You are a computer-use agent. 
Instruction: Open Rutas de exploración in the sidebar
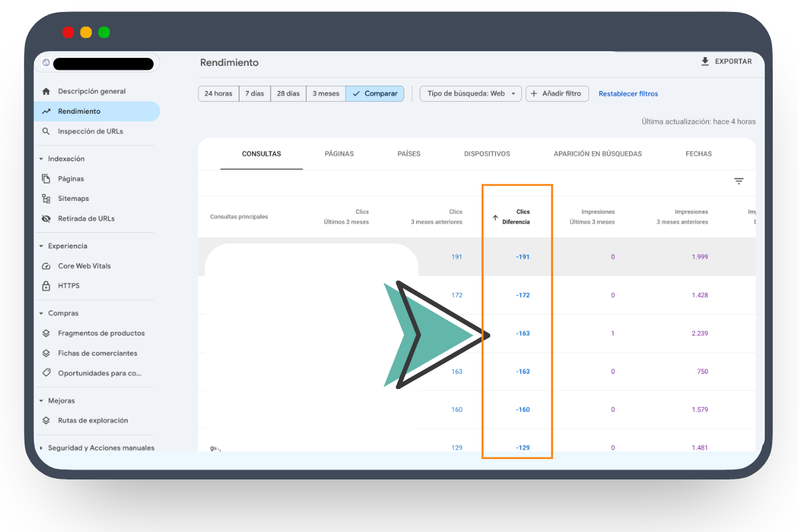point(97,420)
